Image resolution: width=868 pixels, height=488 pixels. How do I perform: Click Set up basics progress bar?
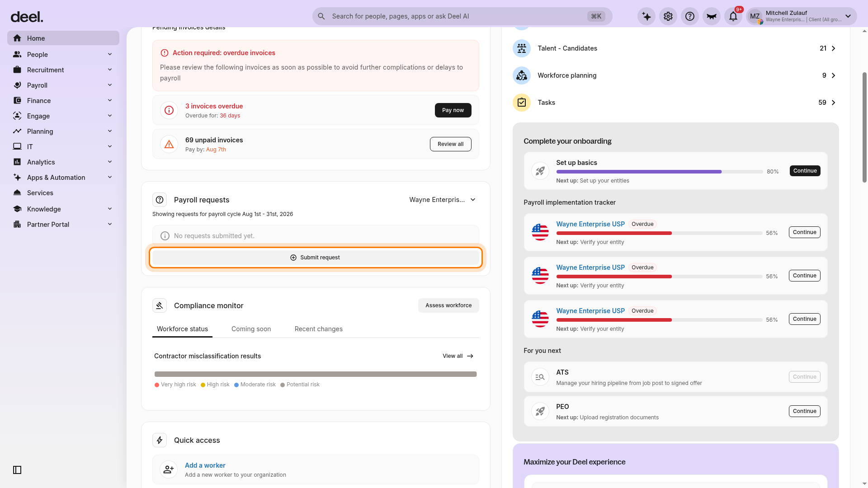point(659,172)
